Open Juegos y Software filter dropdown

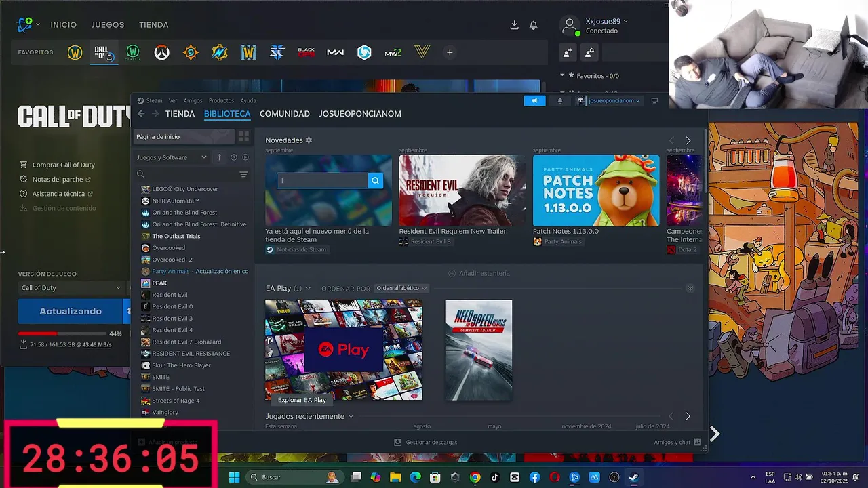tap(172, 157)
